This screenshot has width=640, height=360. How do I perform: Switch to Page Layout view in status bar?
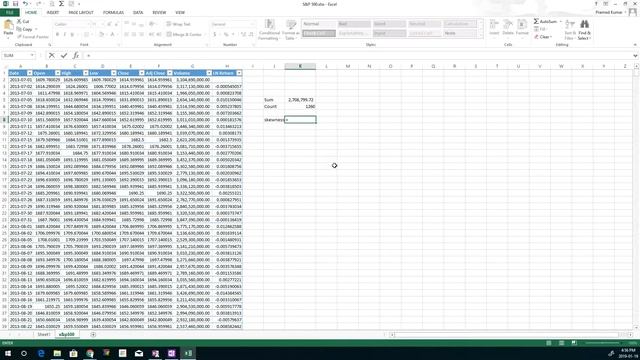pos(562,343)
